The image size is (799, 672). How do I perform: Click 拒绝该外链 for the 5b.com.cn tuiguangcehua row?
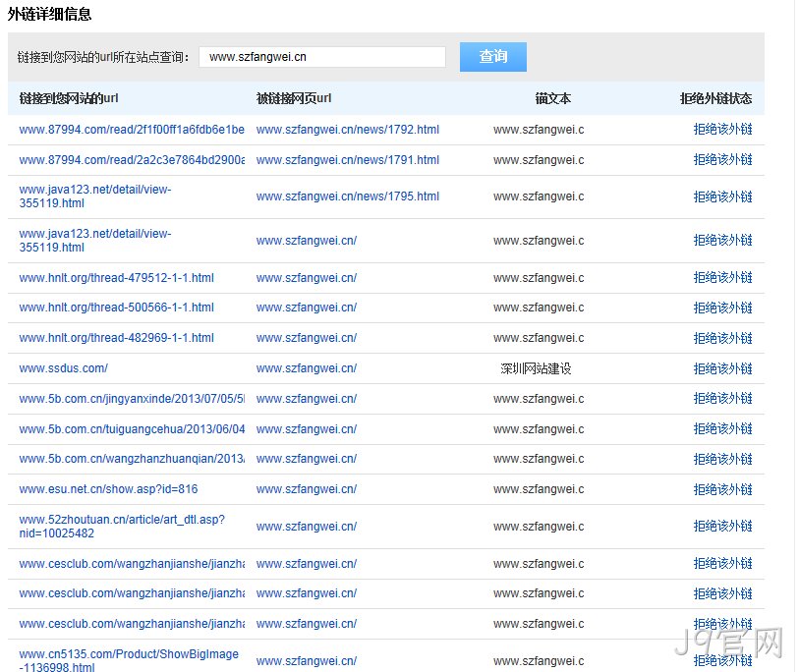[x=722, y=429]
